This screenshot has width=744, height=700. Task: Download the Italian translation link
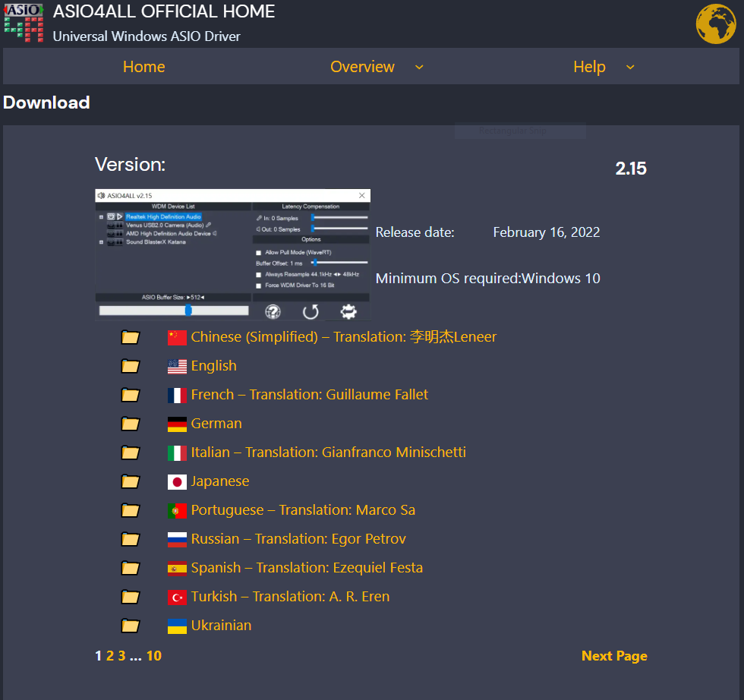click(x=328, y=452)
